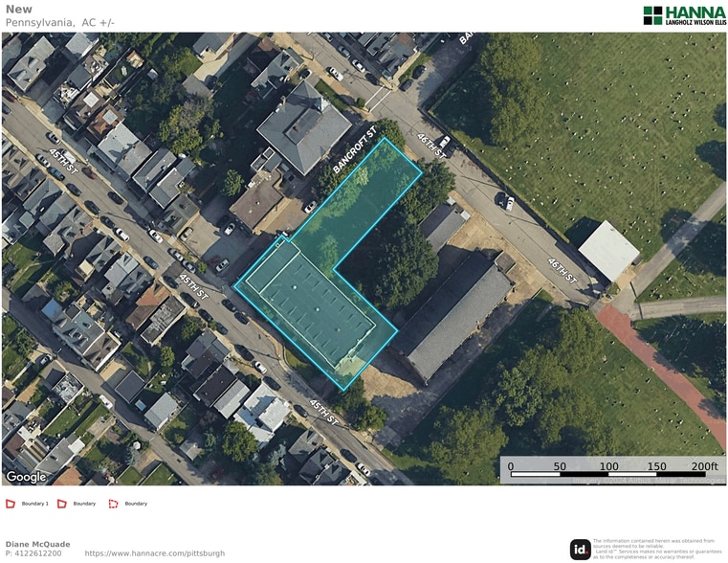Click the "Pennsylvania, AC +/-" subtitle

click(60, 22)
